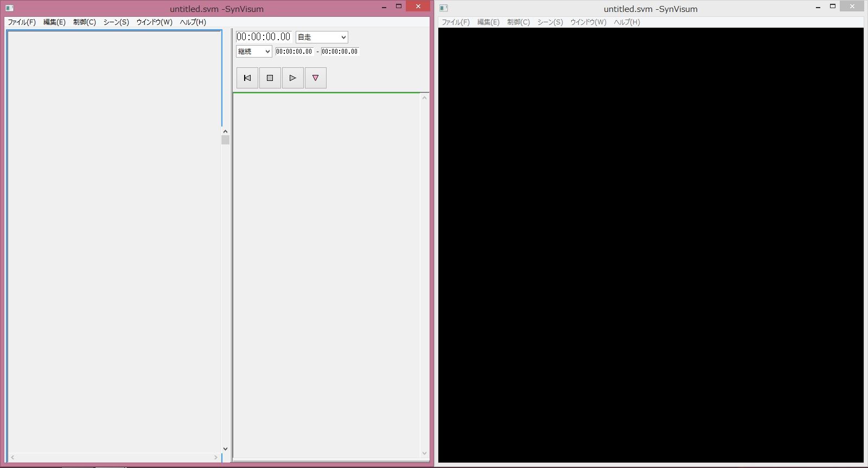Click left arrow of horizontal scrollbar

pos(12,458)
